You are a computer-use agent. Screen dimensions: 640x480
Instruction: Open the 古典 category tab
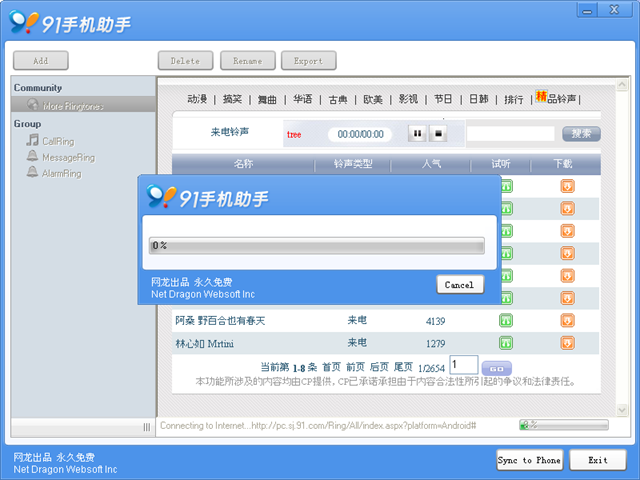pos(338,99)
